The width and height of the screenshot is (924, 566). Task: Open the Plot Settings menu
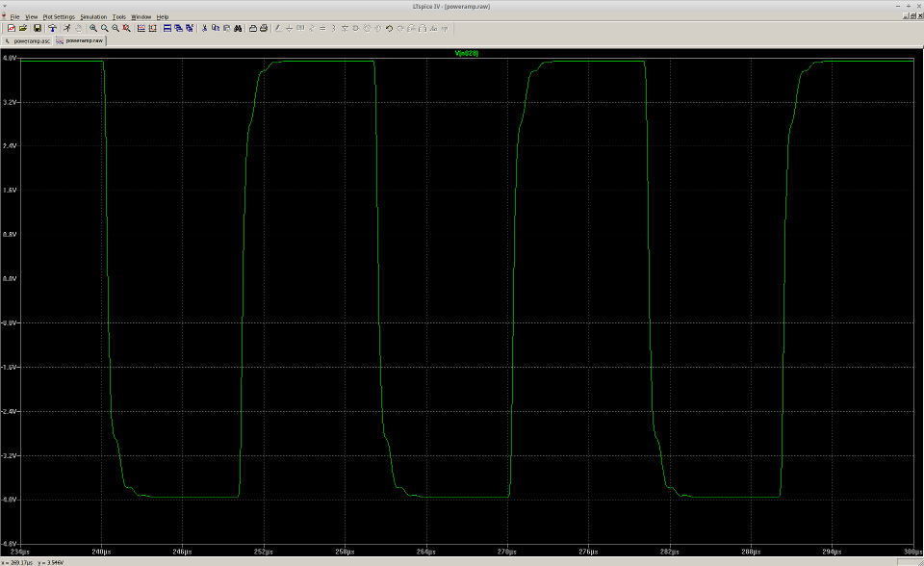click(x=59, y=17)
